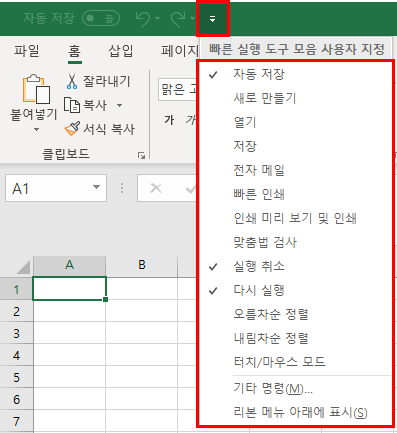Choose 리본 메뉴 아래에 표시(S)
This screenshot has height=433, width=397.
click(295, 413)
